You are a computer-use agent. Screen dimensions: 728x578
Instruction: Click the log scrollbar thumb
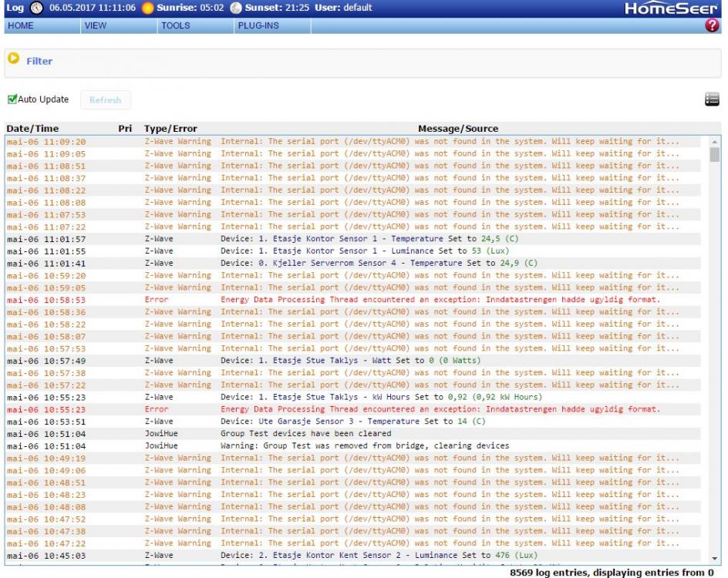point(714,155)
